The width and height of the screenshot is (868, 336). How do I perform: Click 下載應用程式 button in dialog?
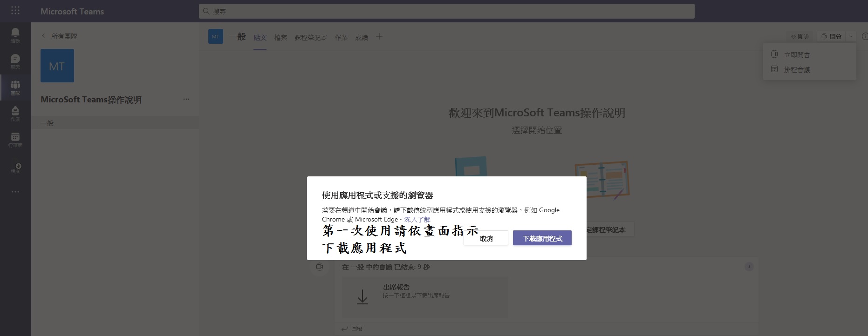click(542, 238)
